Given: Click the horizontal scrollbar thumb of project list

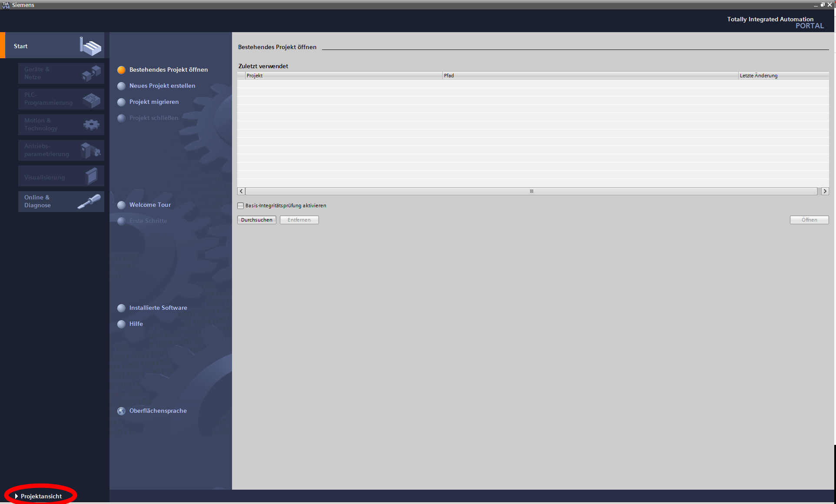Looking at the screenshot, I should (x=531, y=191).
